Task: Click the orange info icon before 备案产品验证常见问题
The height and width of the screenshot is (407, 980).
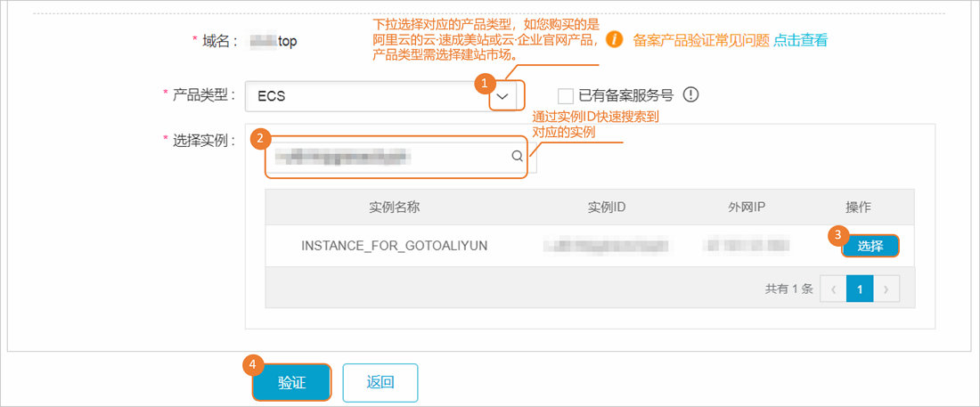Action: tap(613, 40)
